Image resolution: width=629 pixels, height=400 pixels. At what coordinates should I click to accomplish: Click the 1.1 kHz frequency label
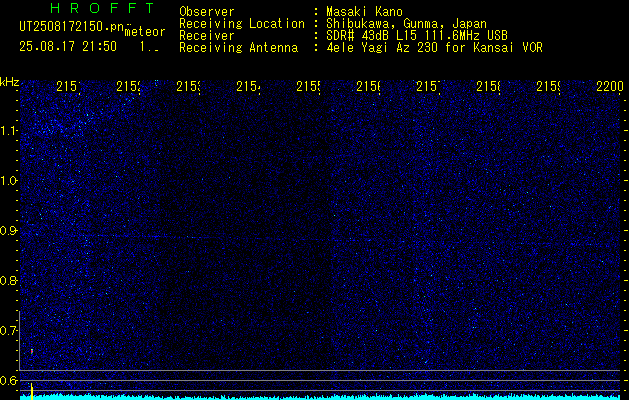pyautogui.click(x=9, y=130)
